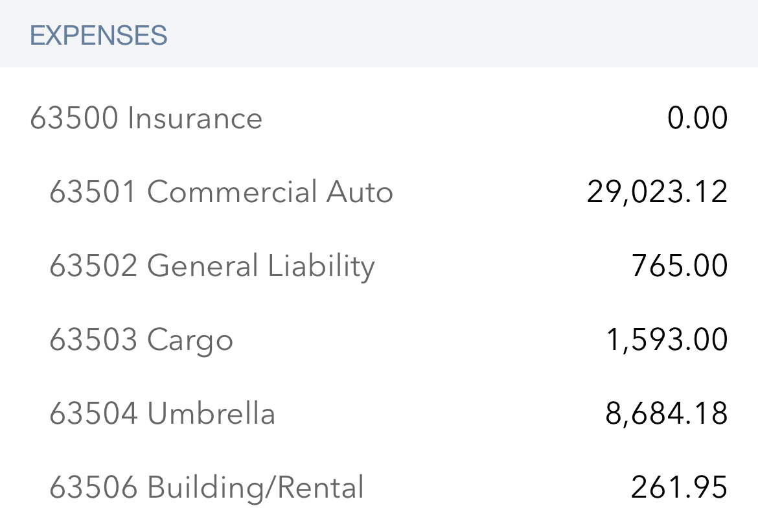758x532 pixels.
Task: Click the 261.95 Building/Rental amount
Action: pos(680,488)
